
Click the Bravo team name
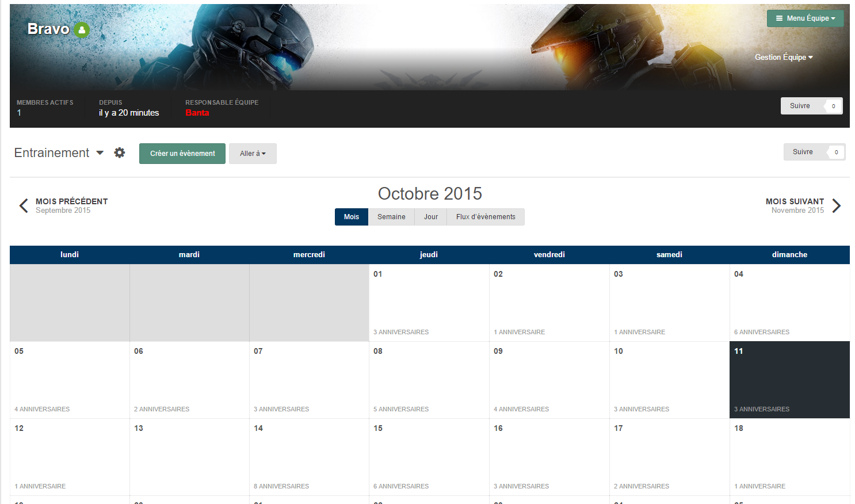click(48, 29)
